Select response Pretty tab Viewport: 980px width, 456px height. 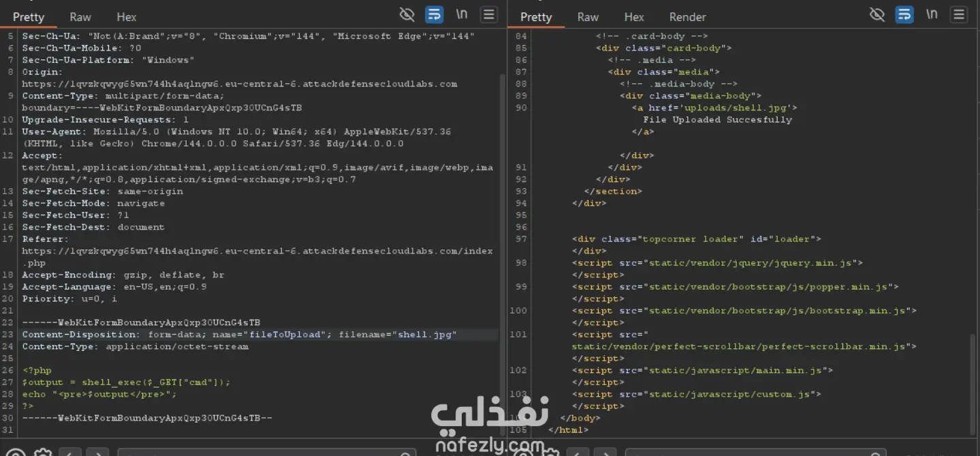pyautogui.click(x=536, y=17)
